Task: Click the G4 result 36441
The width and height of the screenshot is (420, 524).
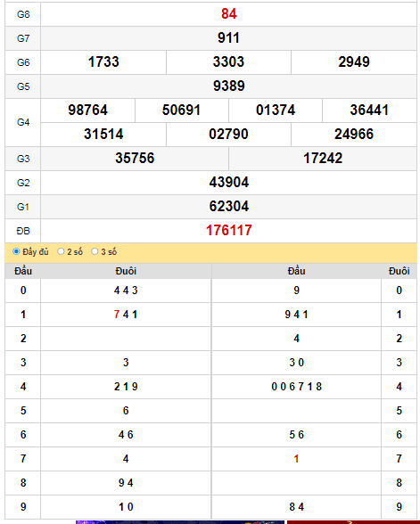Action: (369, 111)
